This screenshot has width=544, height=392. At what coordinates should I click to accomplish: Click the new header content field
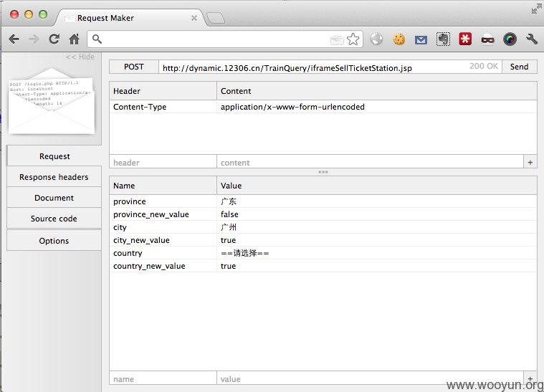pos(370,162)
